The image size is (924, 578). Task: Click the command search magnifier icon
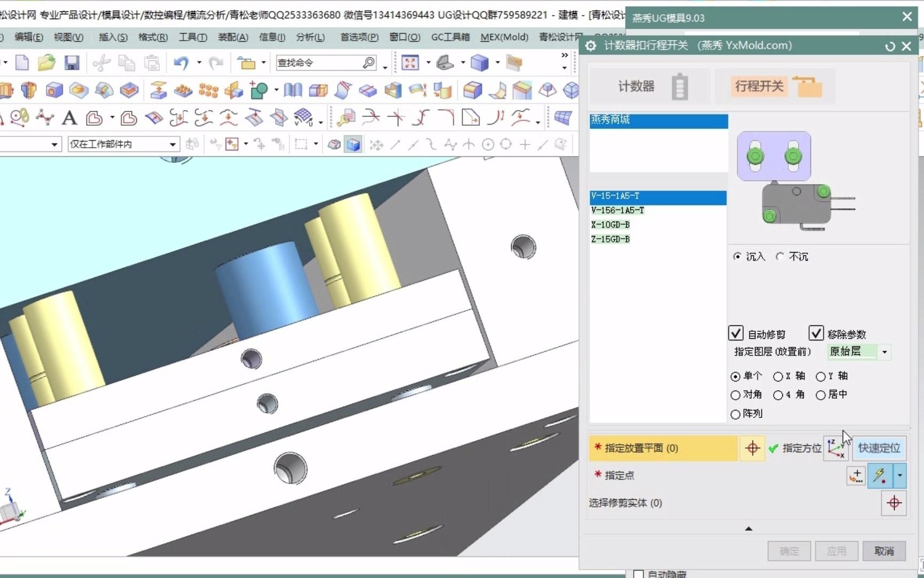(x=368, y=63)
